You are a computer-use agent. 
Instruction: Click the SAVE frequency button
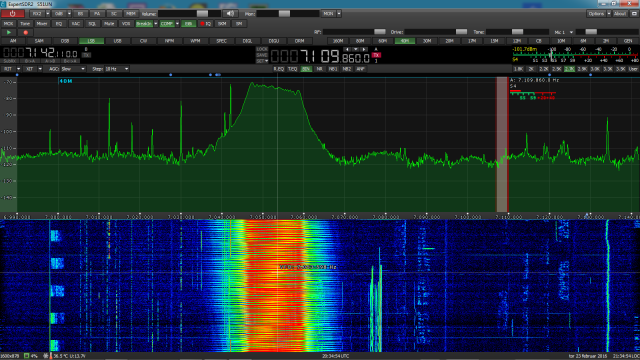(262, 55)
